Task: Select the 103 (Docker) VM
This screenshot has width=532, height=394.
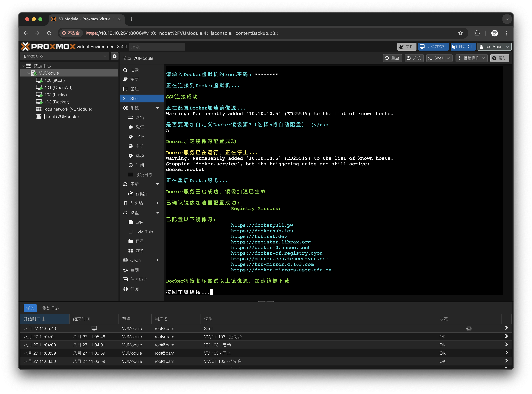Action: point(56,102)
